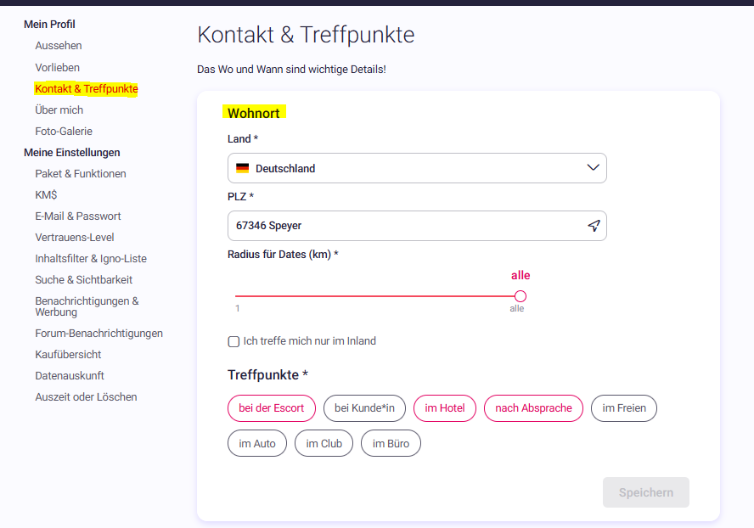Open Paket & Funktionen settings

[80, 174]
